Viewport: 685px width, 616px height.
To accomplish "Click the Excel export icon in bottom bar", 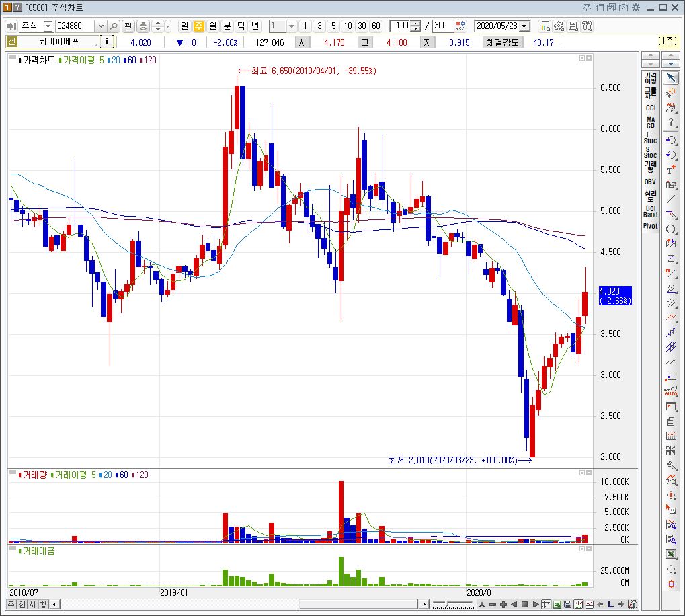I will point(557,605).
